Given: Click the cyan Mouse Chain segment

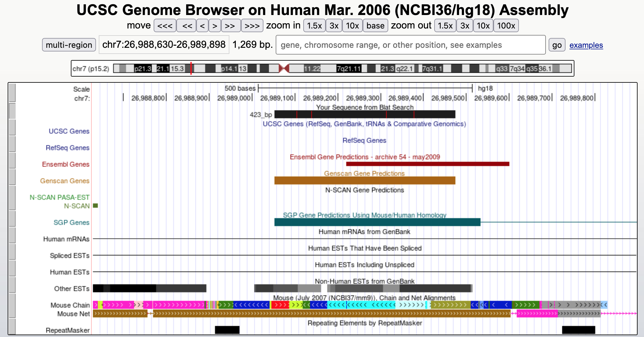Looking at the screenshot, I should 362,305.
